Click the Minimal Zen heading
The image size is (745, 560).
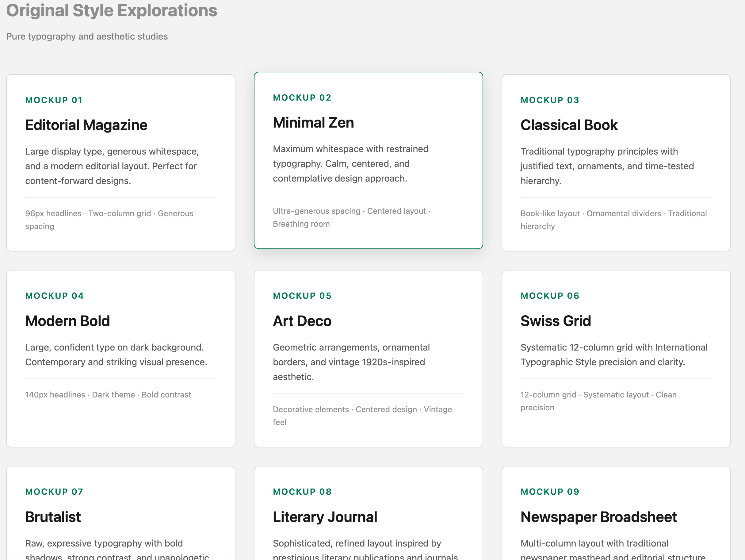pyautogui.click(x=313, y=122)
